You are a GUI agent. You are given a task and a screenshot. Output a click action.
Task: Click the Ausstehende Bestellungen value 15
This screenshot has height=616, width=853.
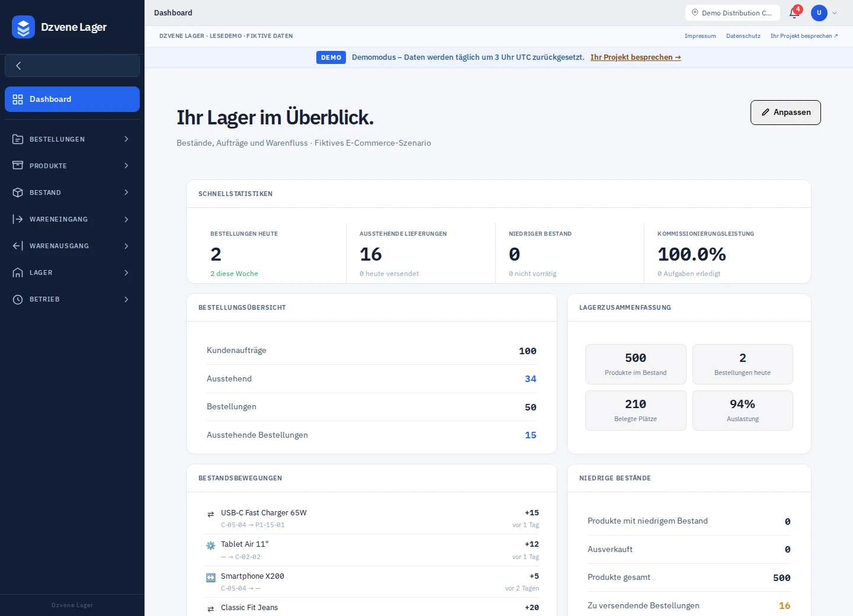(531, 435)
